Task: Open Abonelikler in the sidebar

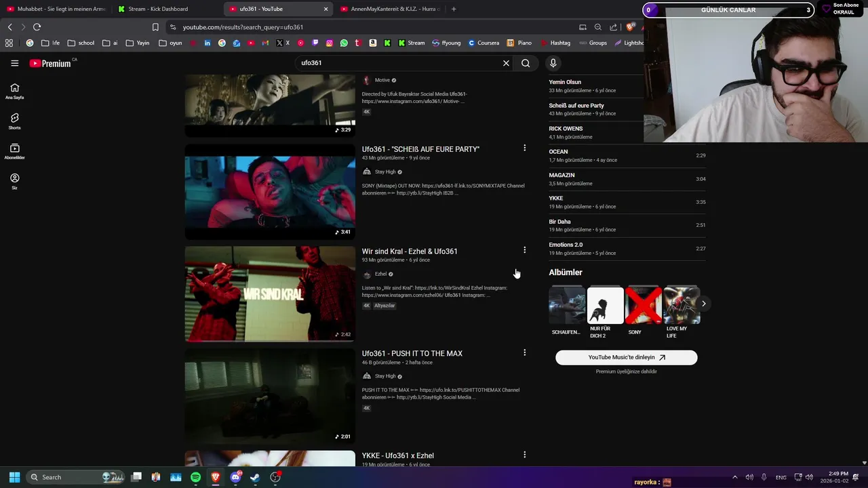Action: pos(14,151)
